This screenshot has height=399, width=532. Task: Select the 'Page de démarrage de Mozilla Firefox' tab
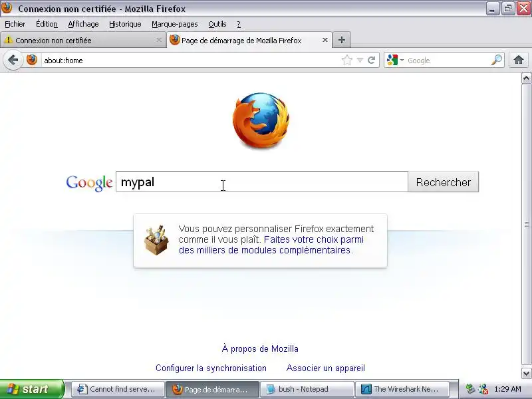point(249,40)
